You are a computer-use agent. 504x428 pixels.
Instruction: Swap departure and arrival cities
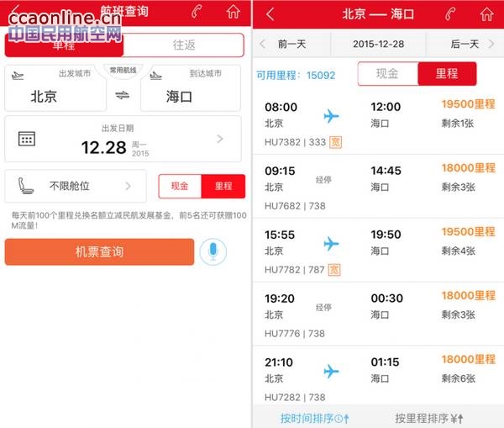(x=123, y=95)
